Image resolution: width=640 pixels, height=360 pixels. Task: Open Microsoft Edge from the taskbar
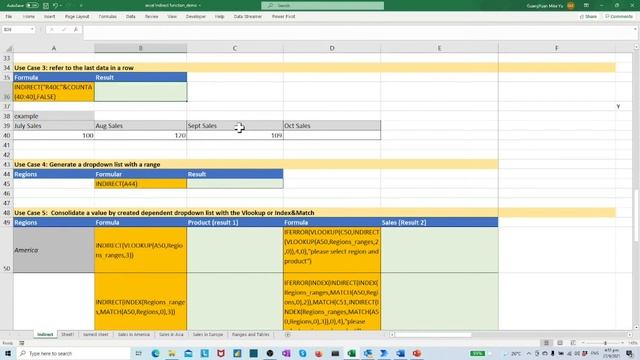156,353
